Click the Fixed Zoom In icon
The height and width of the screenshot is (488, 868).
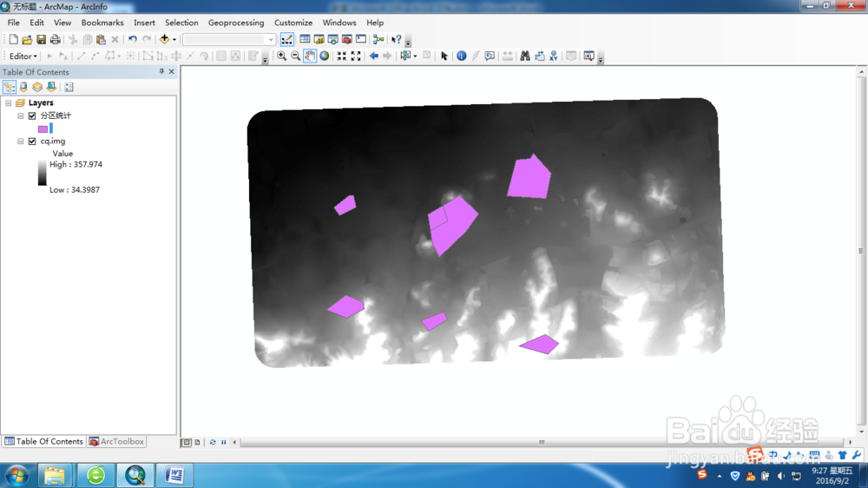pos(342,56)
